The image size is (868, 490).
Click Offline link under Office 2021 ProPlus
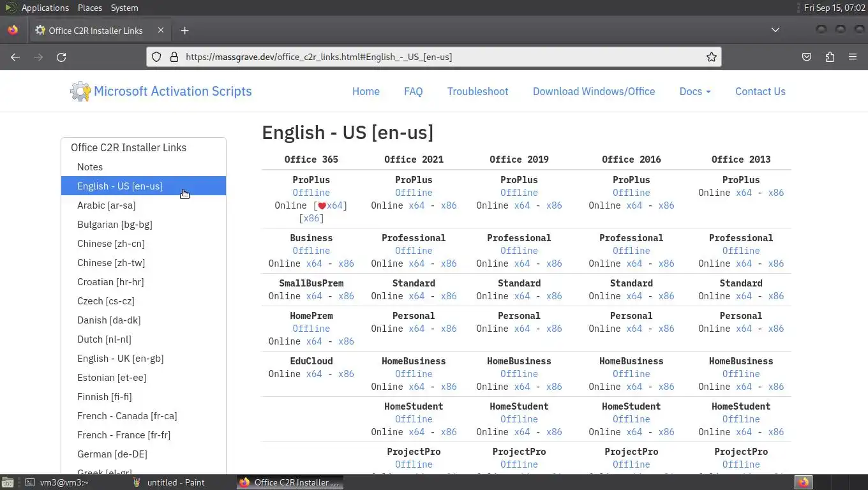point(414,193)
